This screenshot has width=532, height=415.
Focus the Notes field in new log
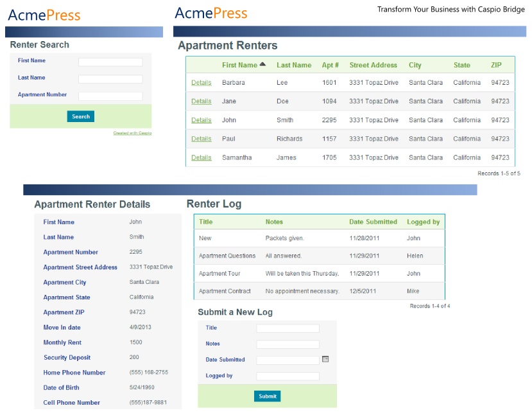pos(287,344)
